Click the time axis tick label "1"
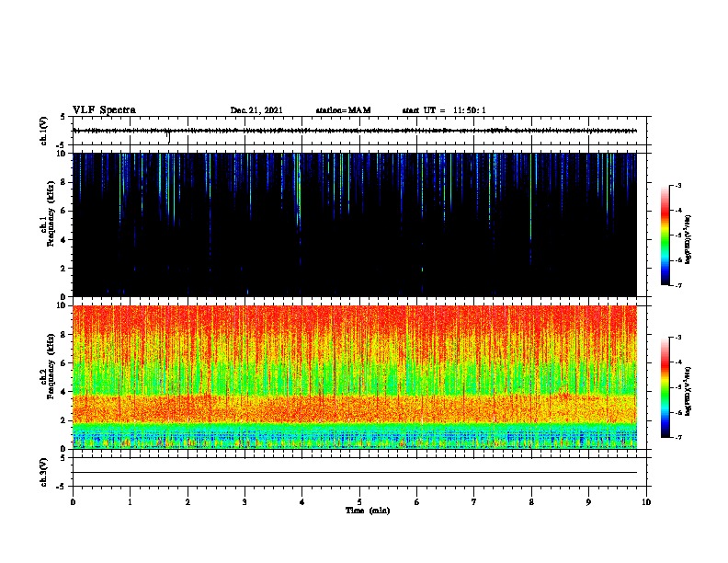This screenshot has width=728, height=563. [x=131, y=502]
